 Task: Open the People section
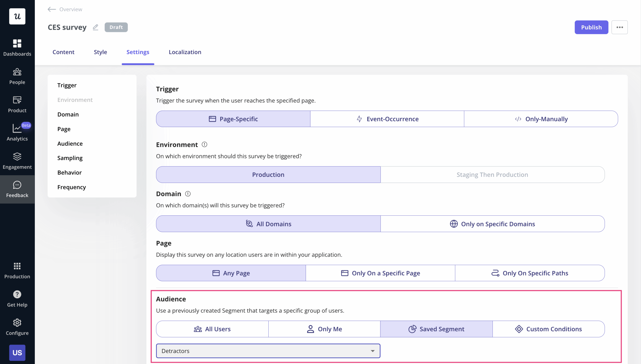click(x=17, y=76)
